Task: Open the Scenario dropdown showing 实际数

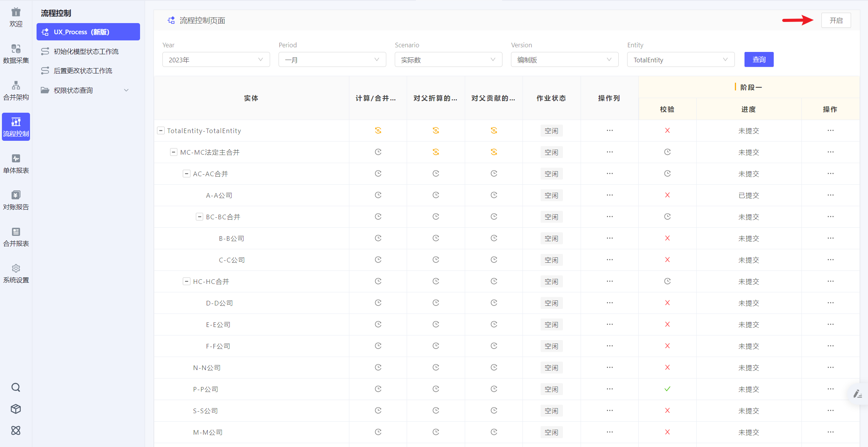Action: click(x=448, y=60)
